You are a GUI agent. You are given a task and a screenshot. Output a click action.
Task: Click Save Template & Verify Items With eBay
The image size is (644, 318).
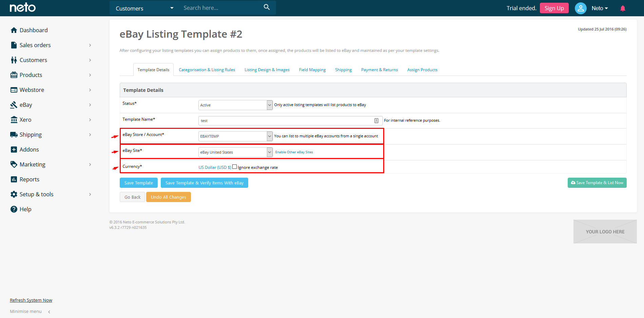click(204, 183)
